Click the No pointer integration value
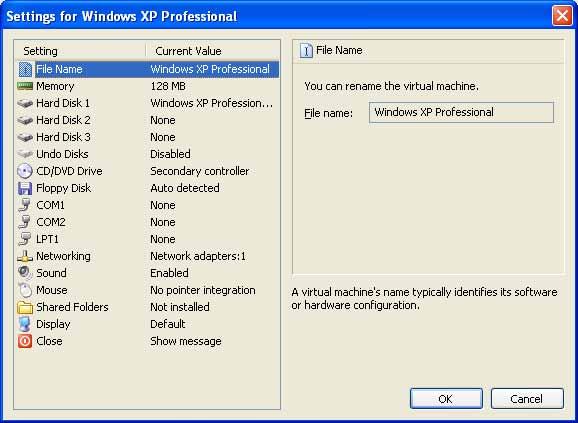 pyautogui.click(x=203, y=290)
